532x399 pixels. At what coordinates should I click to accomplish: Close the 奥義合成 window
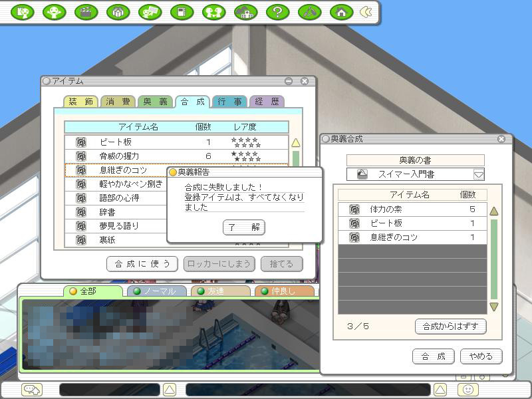(x=501, y=139)
